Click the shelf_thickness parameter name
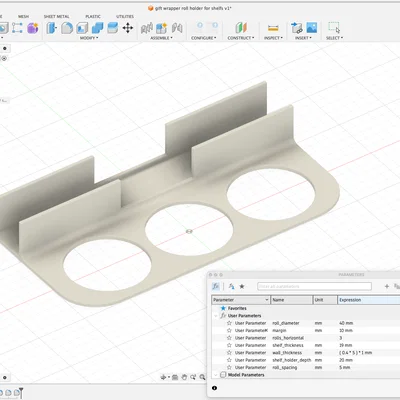 coord(288,345)
